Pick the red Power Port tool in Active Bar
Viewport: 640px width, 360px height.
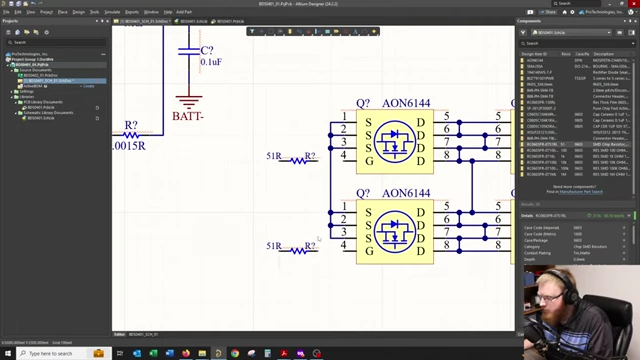pos(309,31)
